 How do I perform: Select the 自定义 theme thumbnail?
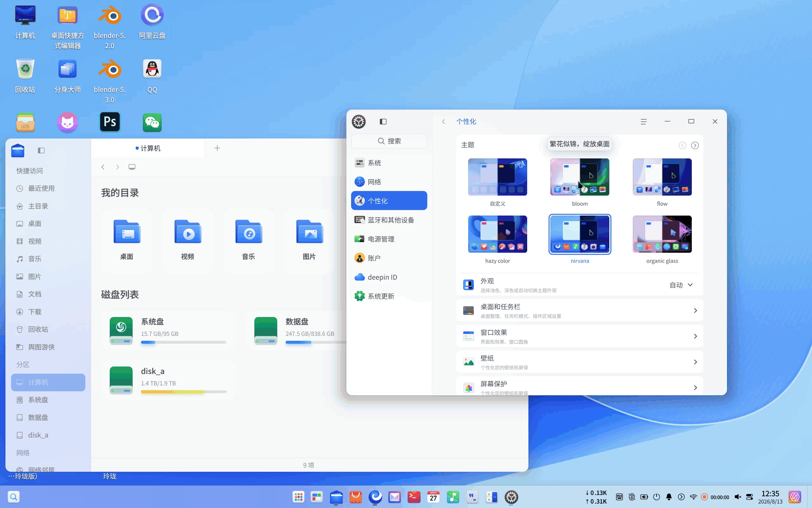497,177
